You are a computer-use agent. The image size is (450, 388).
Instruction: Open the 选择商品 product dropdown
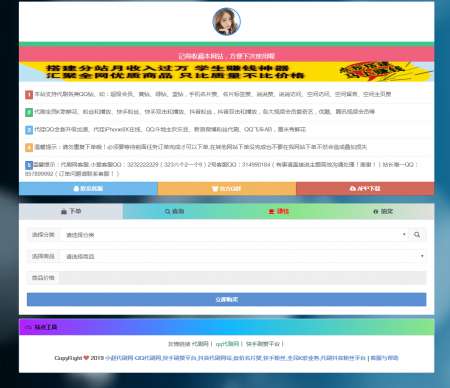coord(243,256)
